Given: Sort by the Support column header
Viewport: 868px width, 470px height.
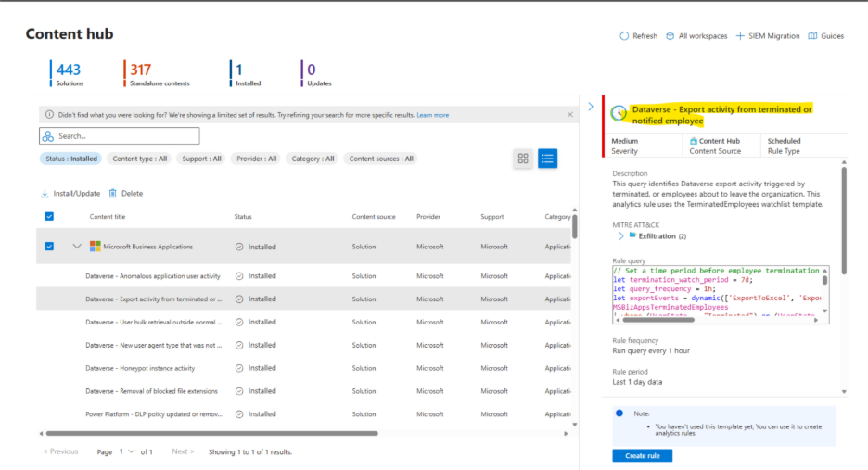Looking at the screenshot, I should coord(492,217).
